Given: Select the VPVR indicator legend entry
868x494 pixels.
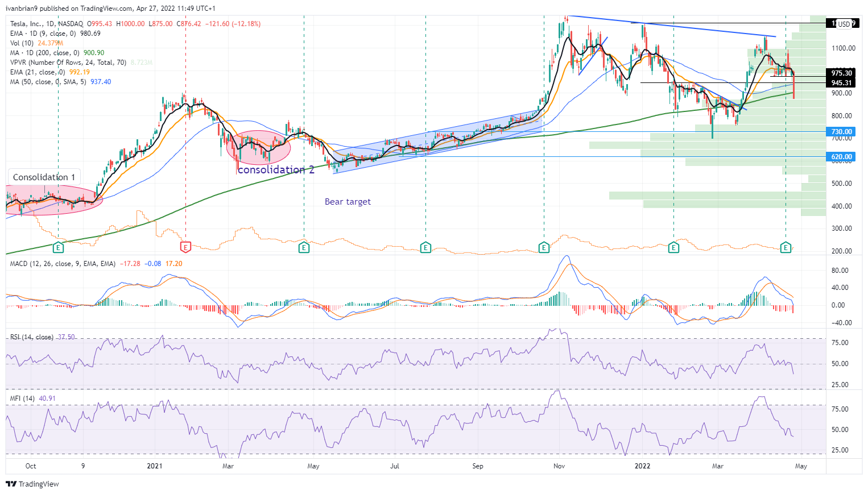Looking at the screenshot, I should pos(68,63).
